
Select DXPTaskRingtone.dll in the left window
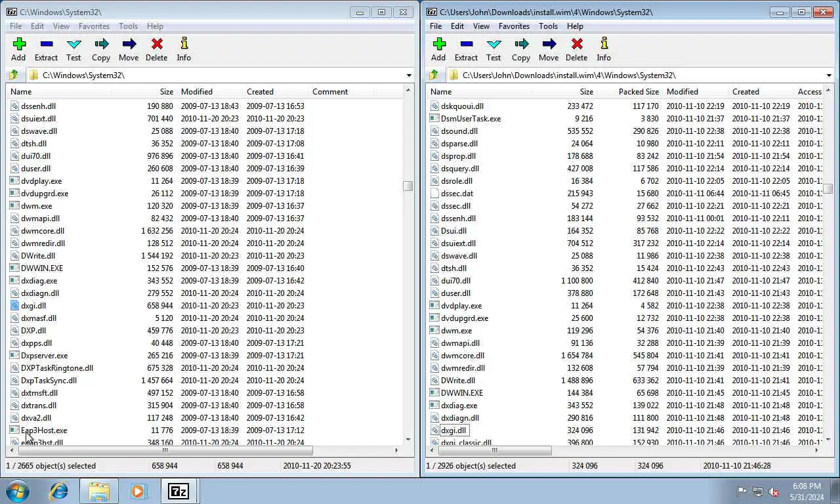[x=57, y=368]
